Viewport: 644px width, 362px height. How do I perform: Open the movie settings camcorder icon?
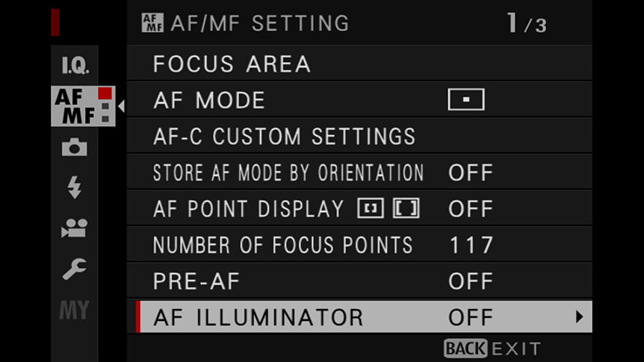tap(75, 228)
